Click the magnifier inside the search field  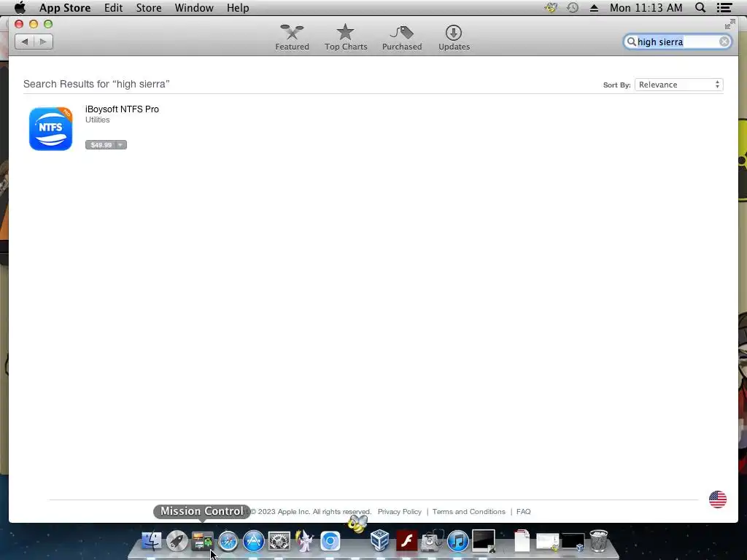point(631,42)
